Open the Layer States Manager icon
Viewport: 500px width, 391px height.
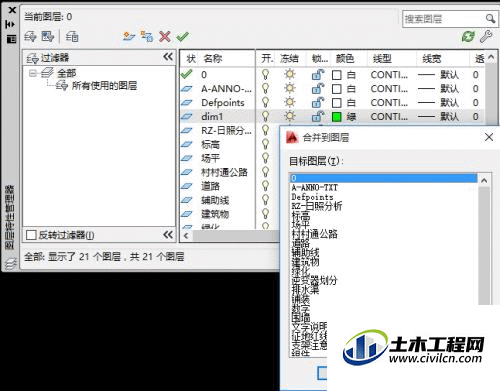coord(72,36)
